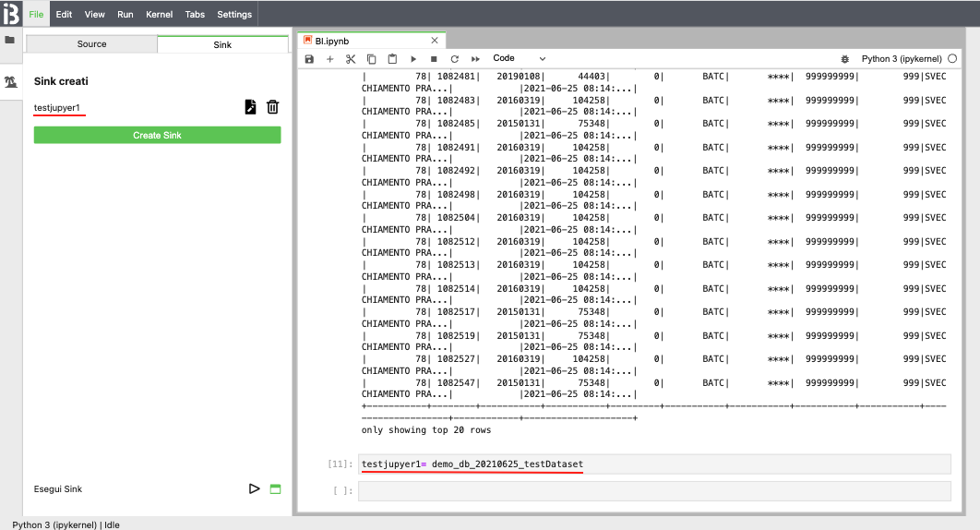
Task: Cut selected cells with scissors icon
Action: click(351, 59)
